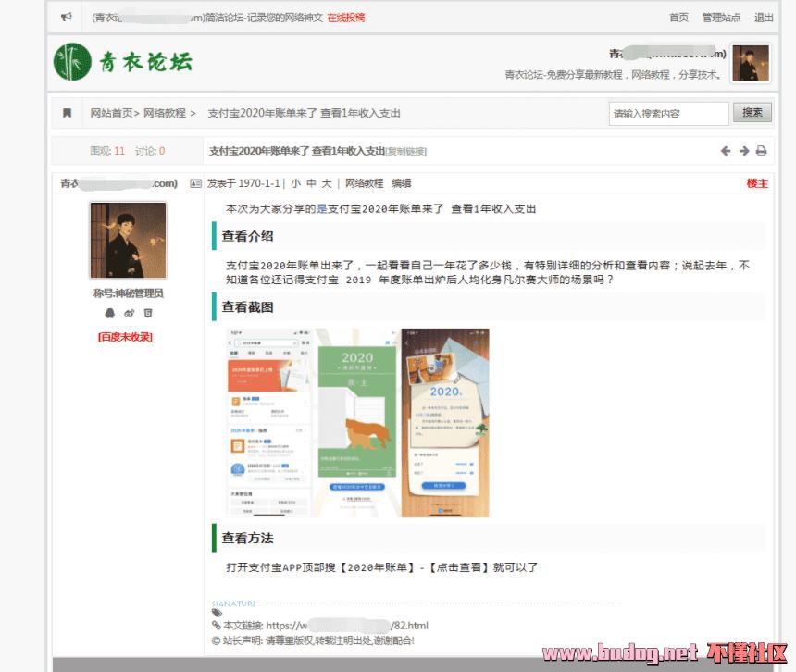Click 网络教程 in breadcrumb path
This screenshot has width=796, height=672.
164,113
